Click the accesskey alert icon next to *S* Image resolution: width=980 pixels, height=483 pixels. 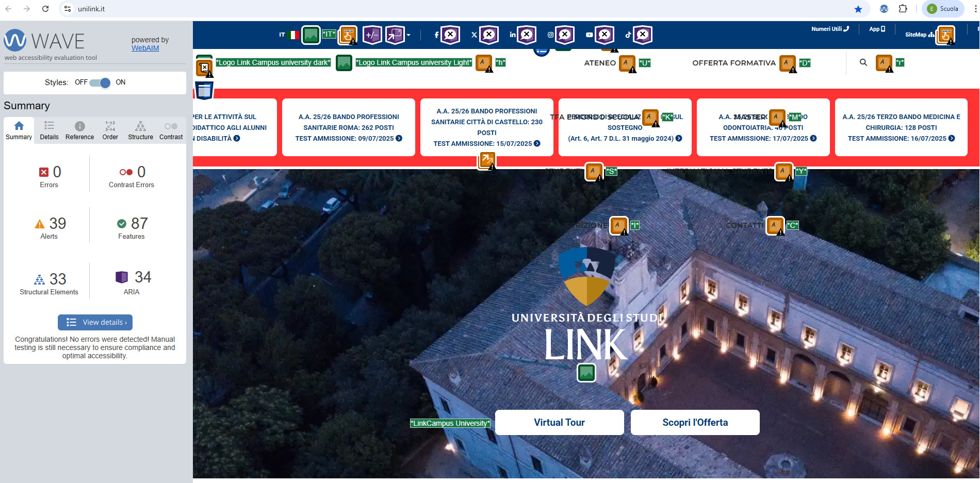pos(594,172)
